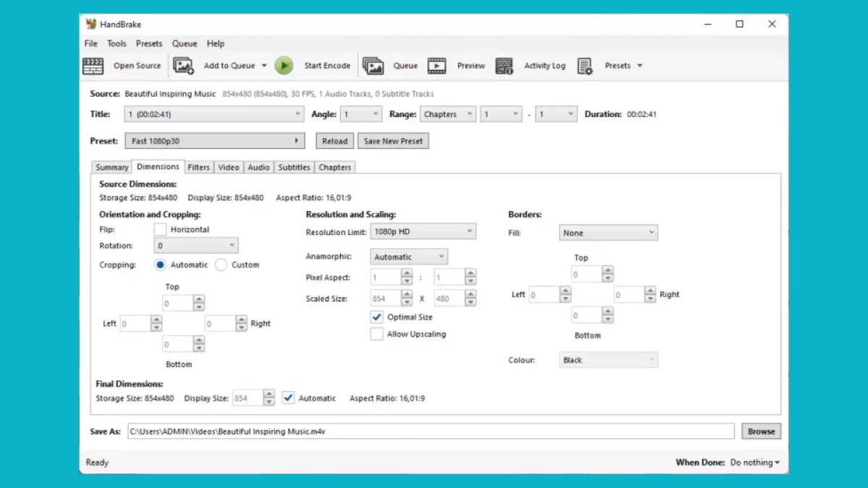Click the Borders Top value field
Screen dimensions: 868x488
point(587,274)
